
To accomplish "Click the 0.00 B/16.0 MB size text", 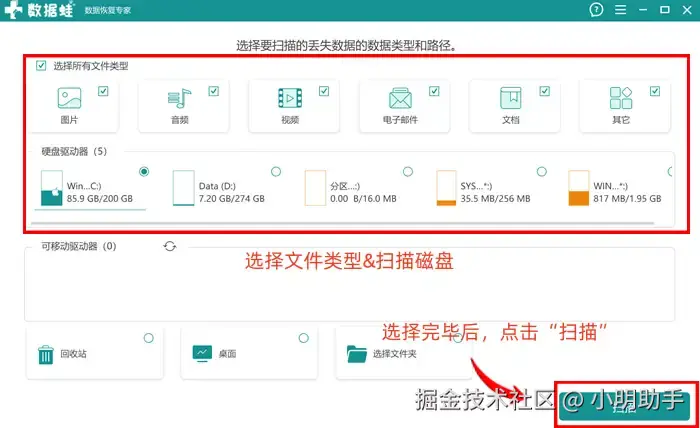I will click(363, 199).
